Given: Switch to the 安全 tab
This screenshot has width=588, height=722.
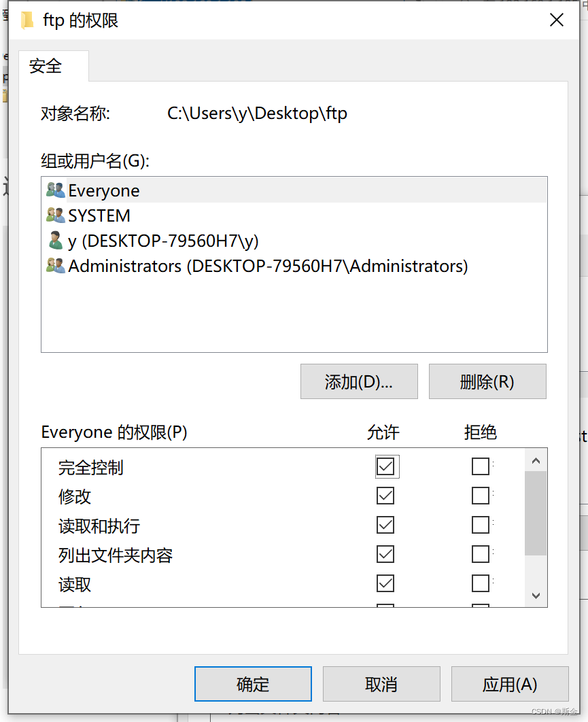Looking at the screenshot, I should click(45, 66).
